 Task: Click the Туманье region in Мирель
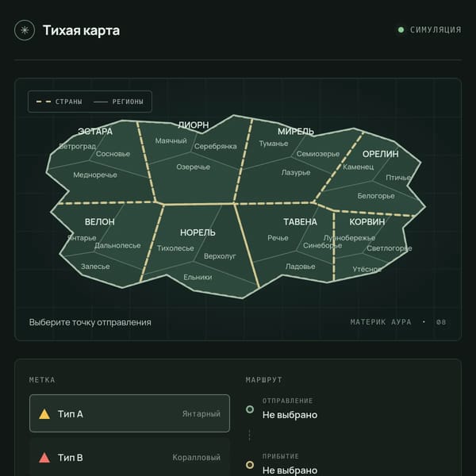coord(274,144)
